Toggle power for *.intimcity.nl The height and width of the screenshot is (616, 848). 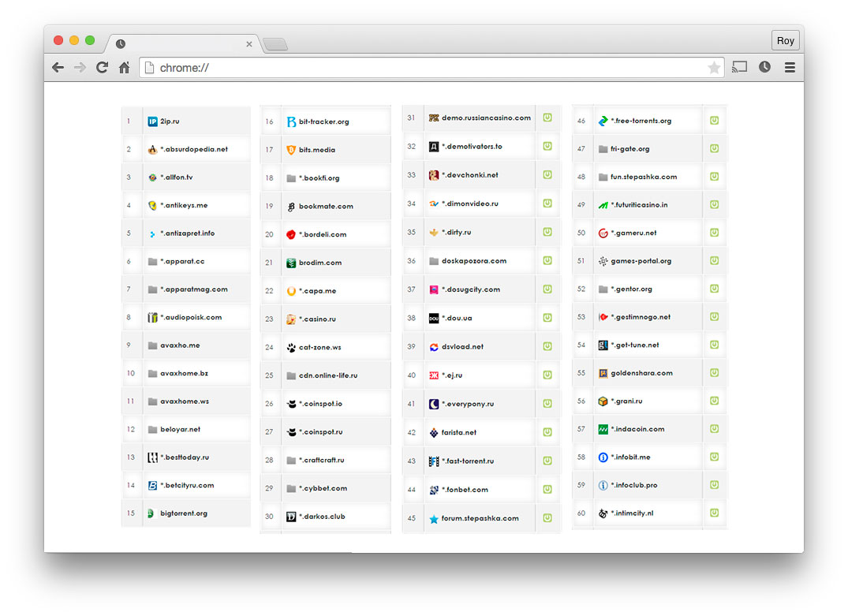(x=715, y=513)
